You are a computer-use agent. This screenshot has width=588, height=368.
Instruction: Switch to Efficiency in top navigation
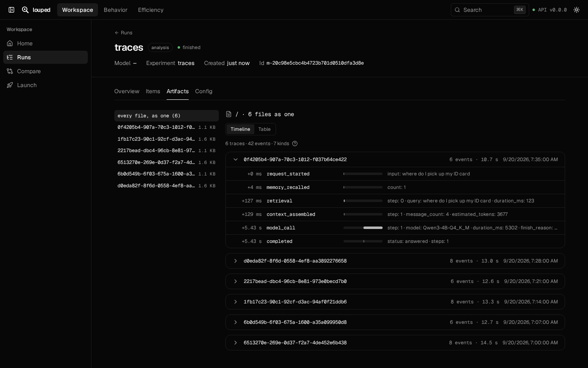pyautogui.click(x=151, y=10)
